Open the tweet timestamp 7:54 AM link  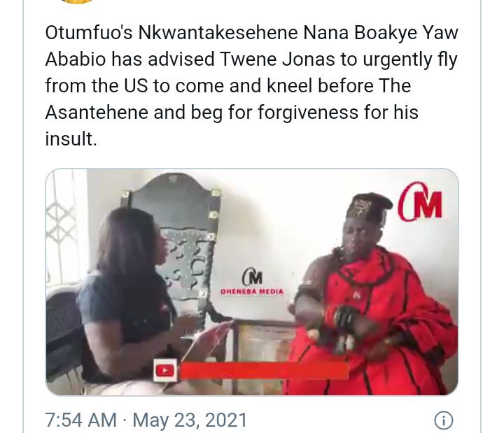point(80,420)
